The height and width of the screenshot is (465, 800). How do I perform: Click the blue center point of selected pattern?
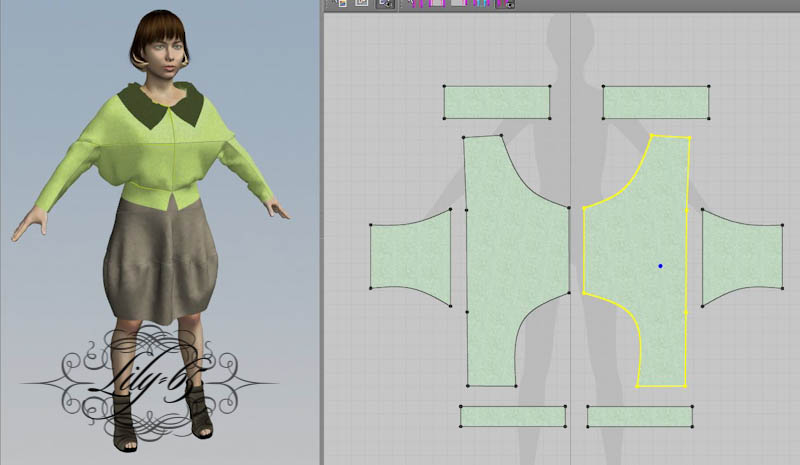tap(660, 266)
